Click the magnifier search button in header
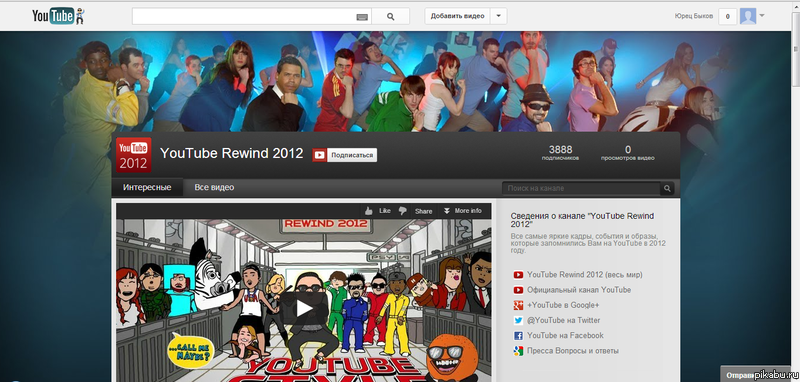Screen dimensions: 800x382 390,16
